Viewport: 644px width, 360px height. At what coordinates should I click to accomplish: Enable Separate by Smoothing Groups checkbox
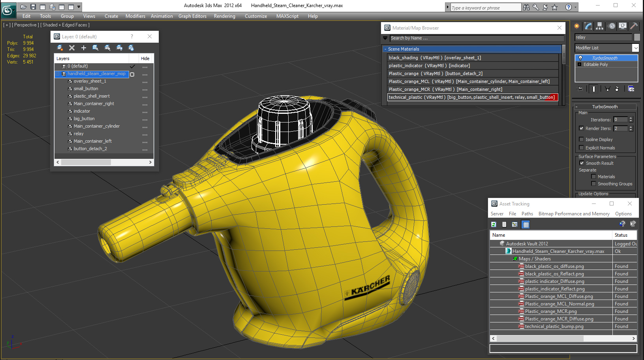point(593,184)
